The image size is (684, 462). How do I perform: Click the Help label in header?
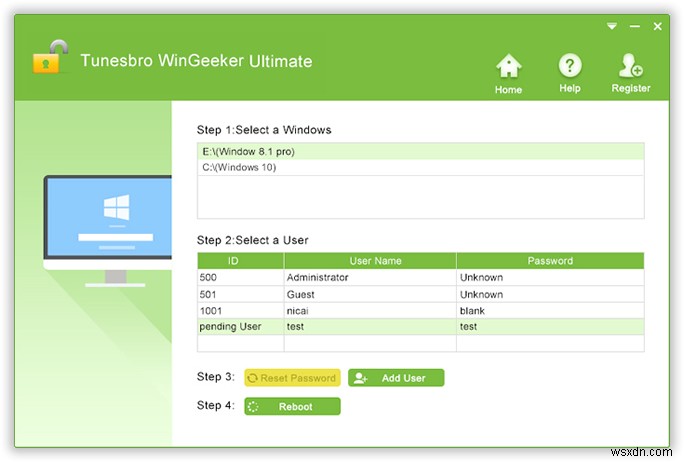[x=570, y=88]
